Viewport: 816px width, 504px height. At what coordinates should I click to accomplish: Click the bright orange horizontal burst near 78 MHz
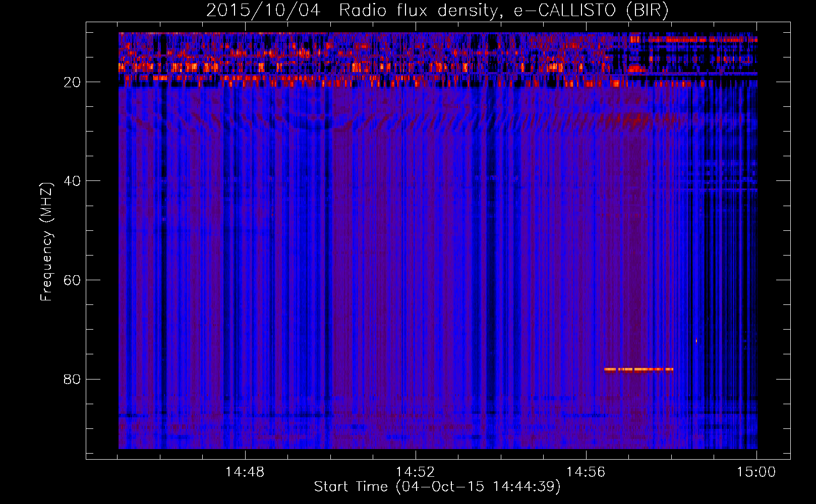[638, 369]
